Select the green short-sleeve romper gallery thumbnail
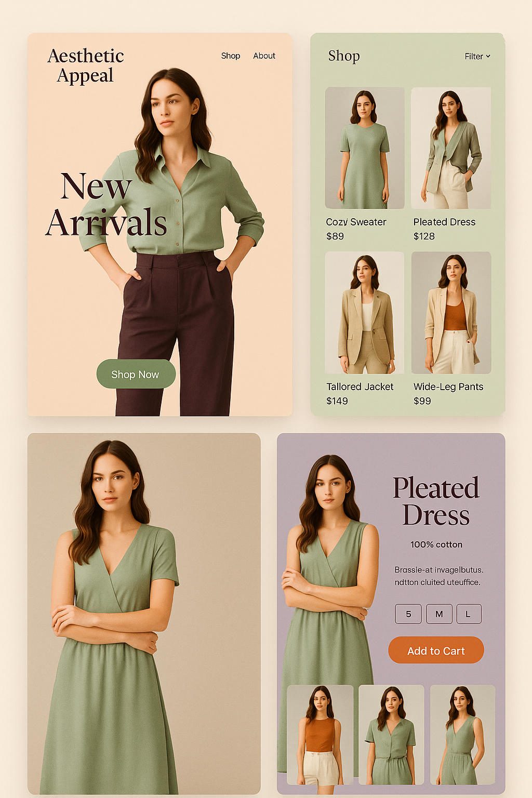This screenshot has width=532, height=798. [391, 735]
